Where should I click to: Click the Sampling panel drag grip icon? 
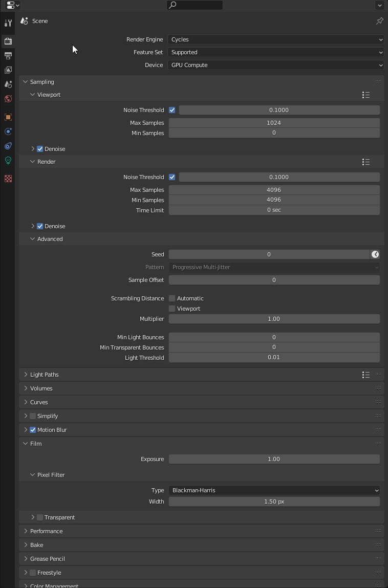pyautogui.click(x=378, y=82)
